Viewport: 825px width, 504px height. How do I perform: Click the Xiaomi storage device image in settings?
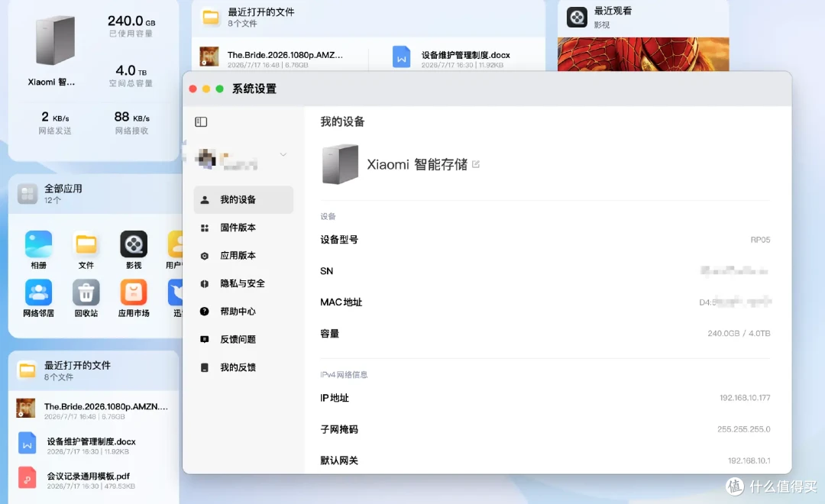[x=340, y=164]
